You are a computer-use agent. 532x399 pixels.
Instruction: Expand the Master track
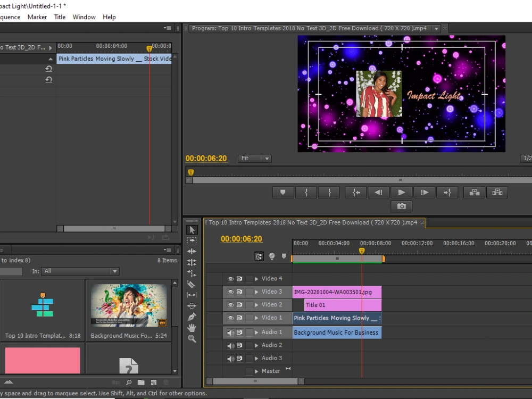tap(256, 371)
